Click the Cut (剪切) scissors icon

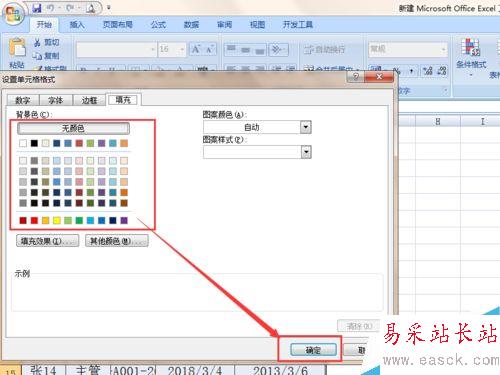[37, 42]
